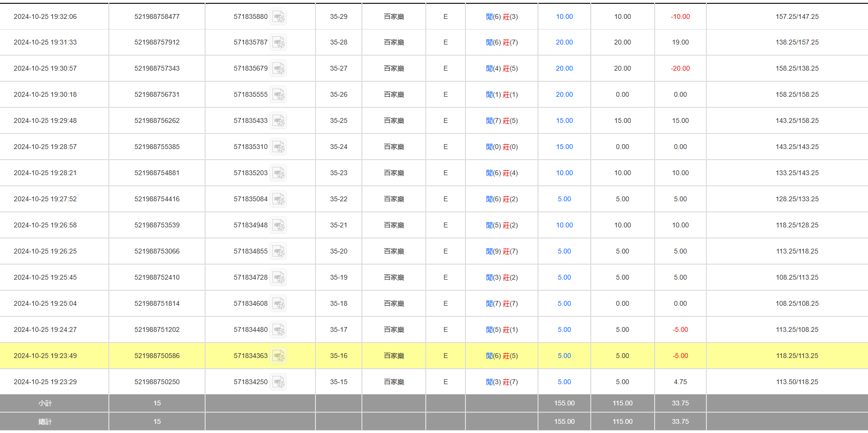
Task: Click blue 10.00 bet amount for 35-29
Action: point(564,17)
